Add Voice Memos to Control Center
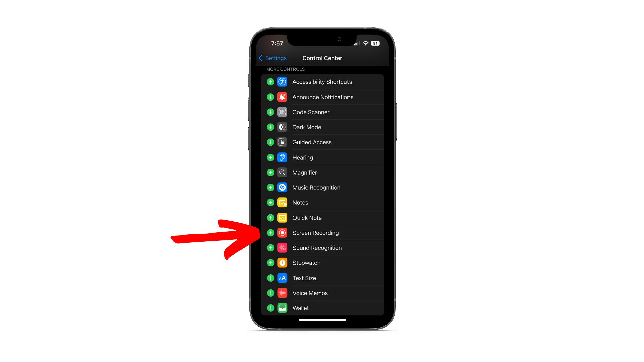The image size is (644, 362). click(270, 293)
